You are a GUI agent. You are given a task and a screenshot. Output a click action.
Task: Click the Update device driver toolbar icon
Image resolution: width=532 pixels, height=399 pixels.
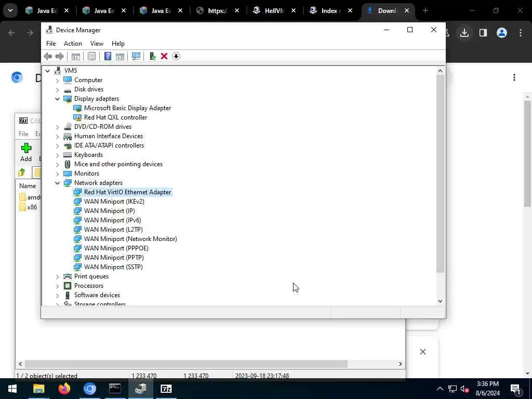tap(152, 56)
